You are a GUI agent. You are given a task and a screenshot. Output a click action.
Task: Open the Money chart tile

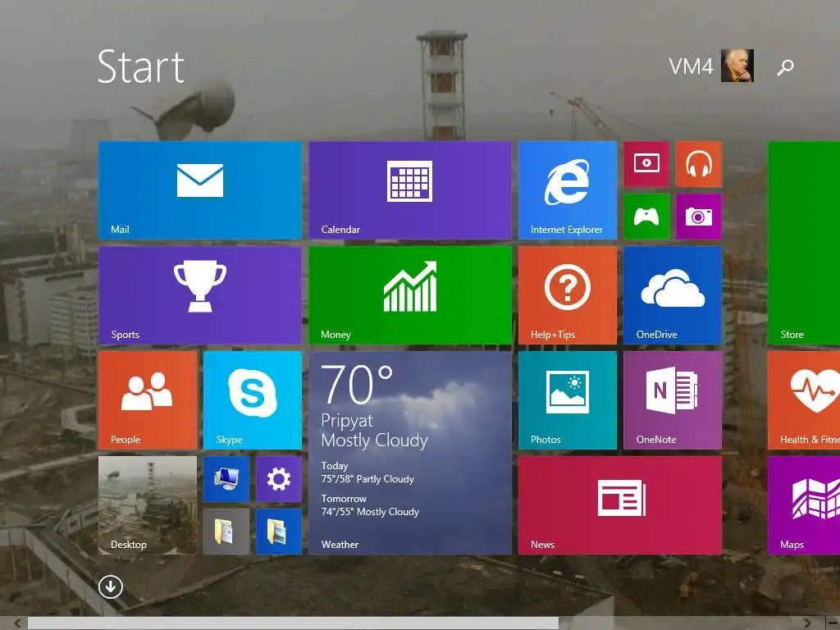(x=410, y=295)
